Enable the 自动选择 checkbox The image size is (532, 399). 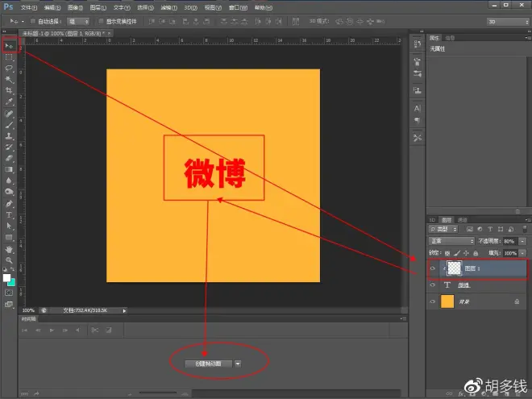33,22
